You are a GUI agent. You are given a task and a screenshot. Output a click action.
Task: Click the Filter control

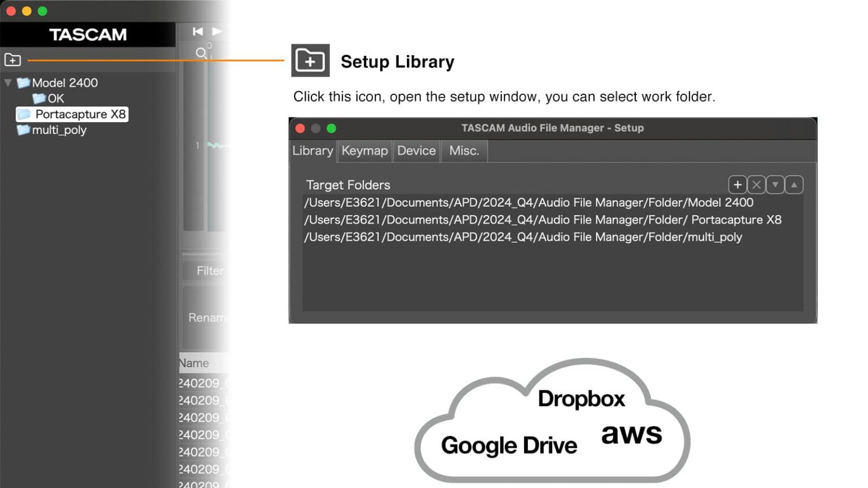pyautogui.click(x=210, y=271)
